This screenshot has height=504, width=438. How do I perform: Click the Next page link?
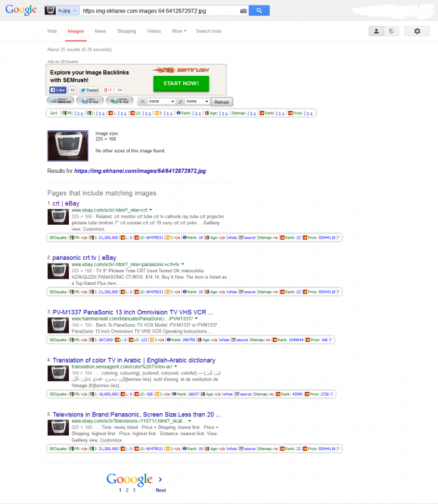161,490
